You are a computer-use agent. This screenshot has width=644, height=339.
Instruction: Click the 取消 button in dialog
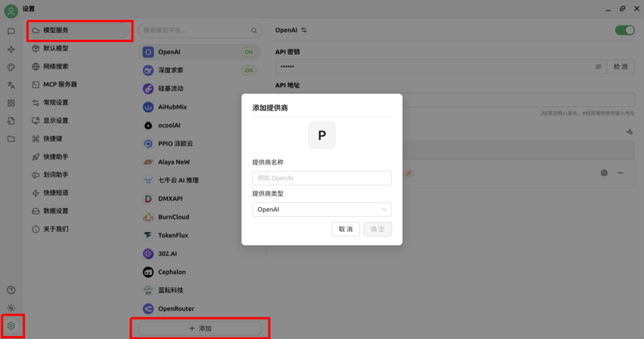[x=346, y=229]
